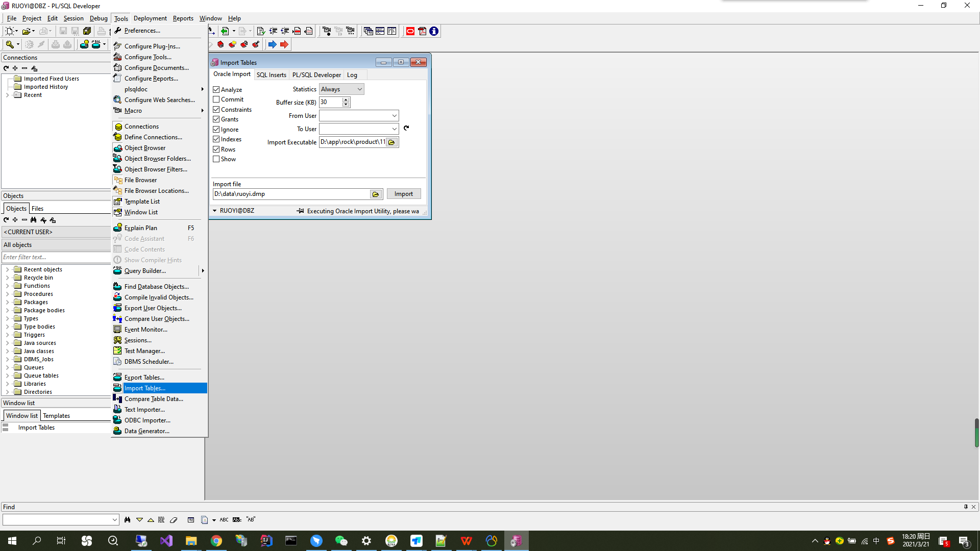The height and width of the screenshot is (551, 980).
Task: Switch to the SQL Inserts tab
Action: coord(271,75)
